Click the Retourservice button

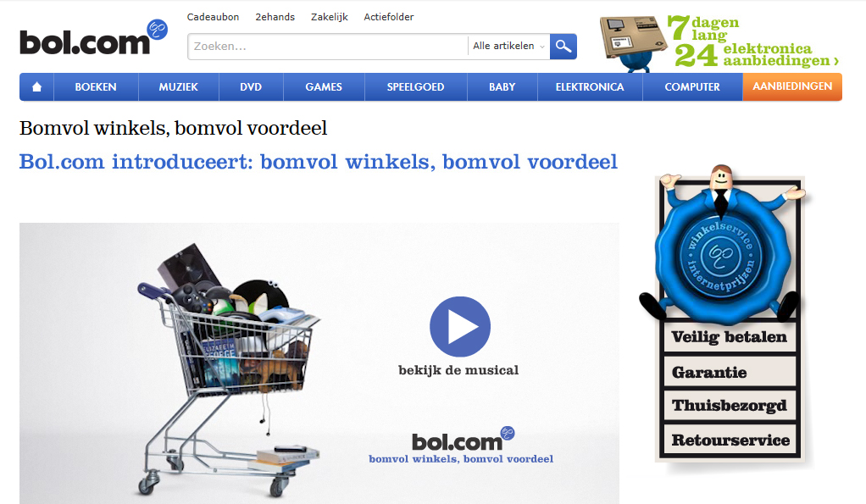[730, 440]
